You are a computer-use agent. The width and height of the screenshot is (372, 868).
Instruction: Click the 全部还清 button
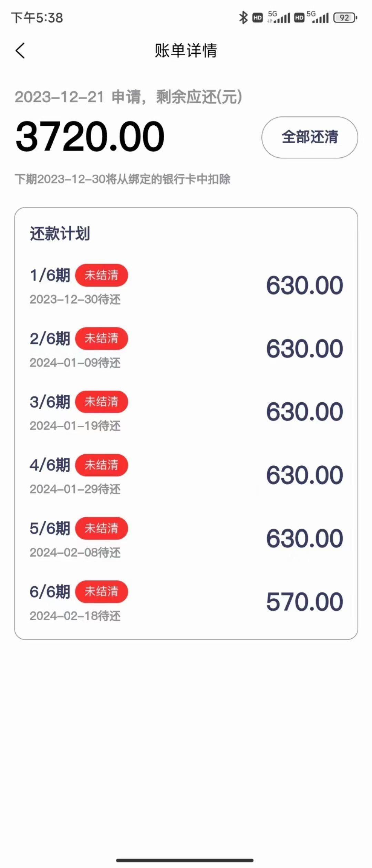pos(310,137)
